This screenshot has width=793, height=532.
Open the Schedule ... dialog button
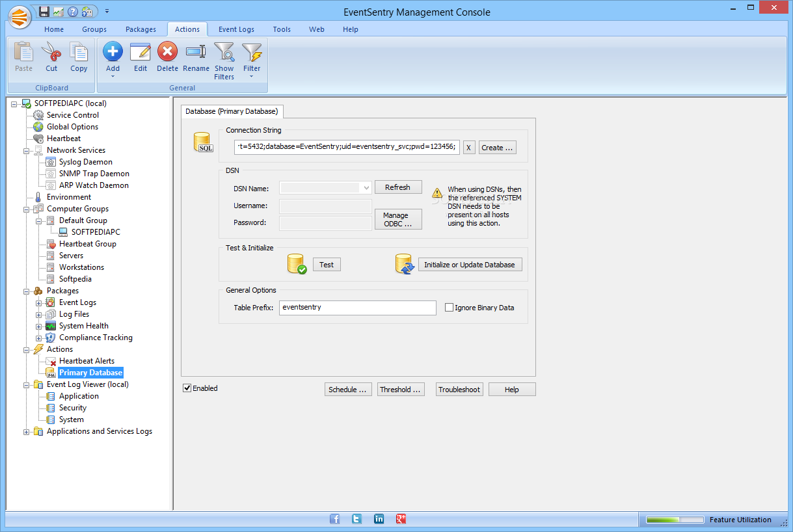click(x=348, y=390)
